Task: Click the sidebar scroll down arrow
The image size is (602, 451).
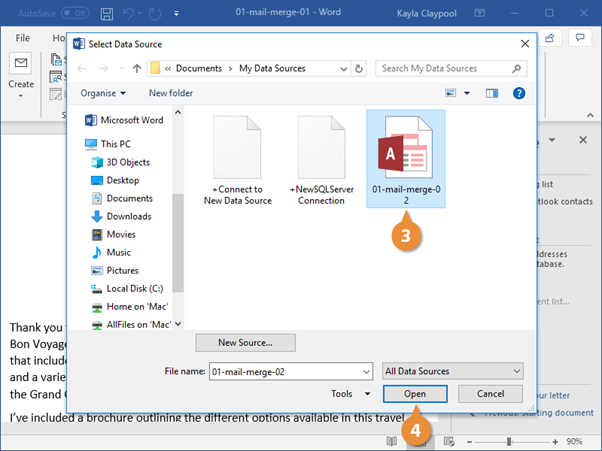Action: tap(178, 324)
